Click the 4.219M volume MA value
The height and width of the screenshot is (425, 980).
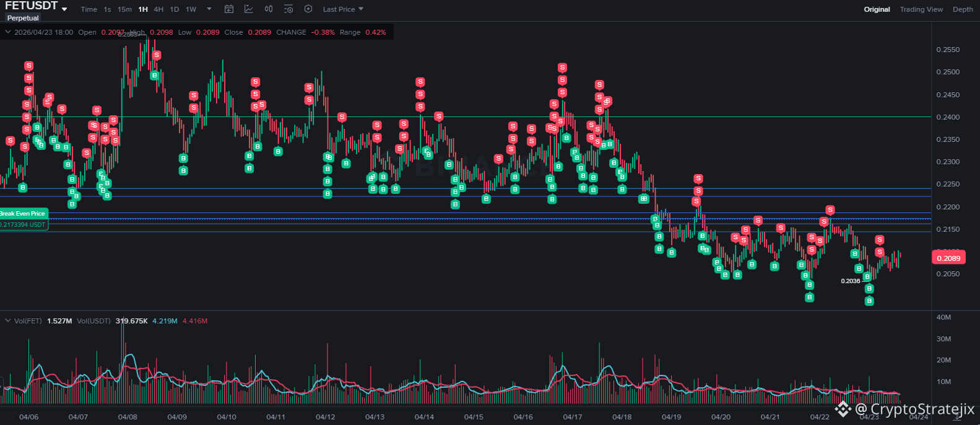165,321
